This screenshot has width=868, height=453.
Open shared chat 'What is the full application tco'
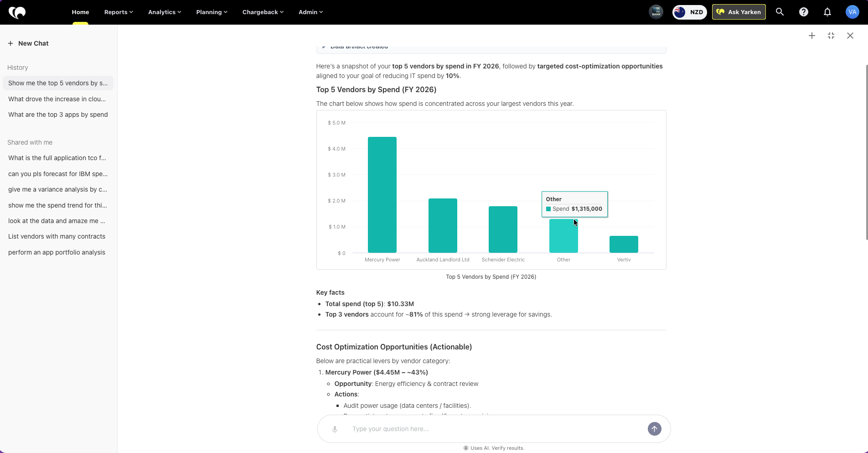pyautogui.click(x=58, y=158)
